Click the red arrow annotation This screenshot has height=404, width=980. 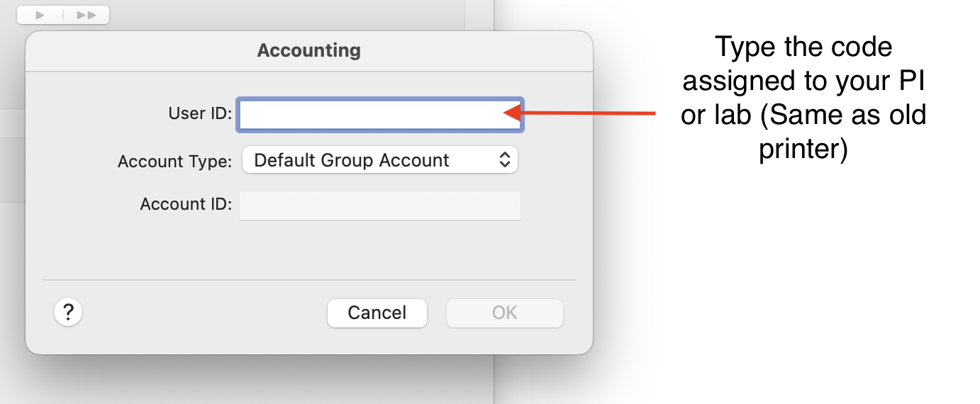(589, 113)
